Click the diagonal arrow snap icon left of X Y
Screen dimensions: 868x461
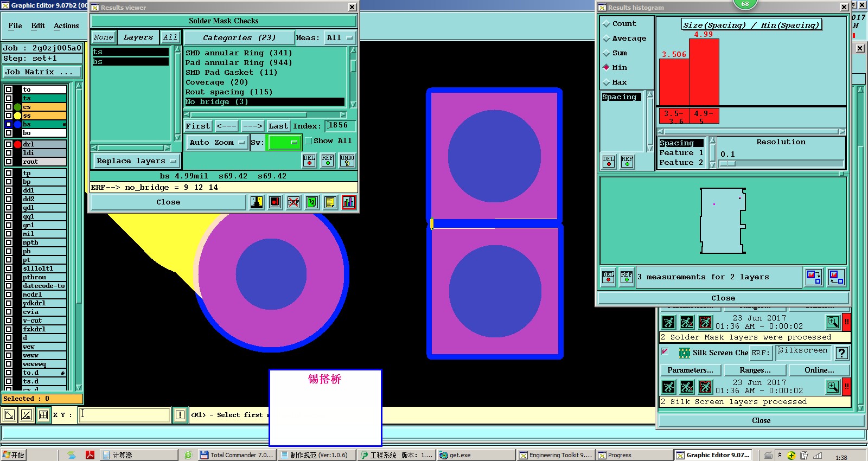(x=9, y=415)
